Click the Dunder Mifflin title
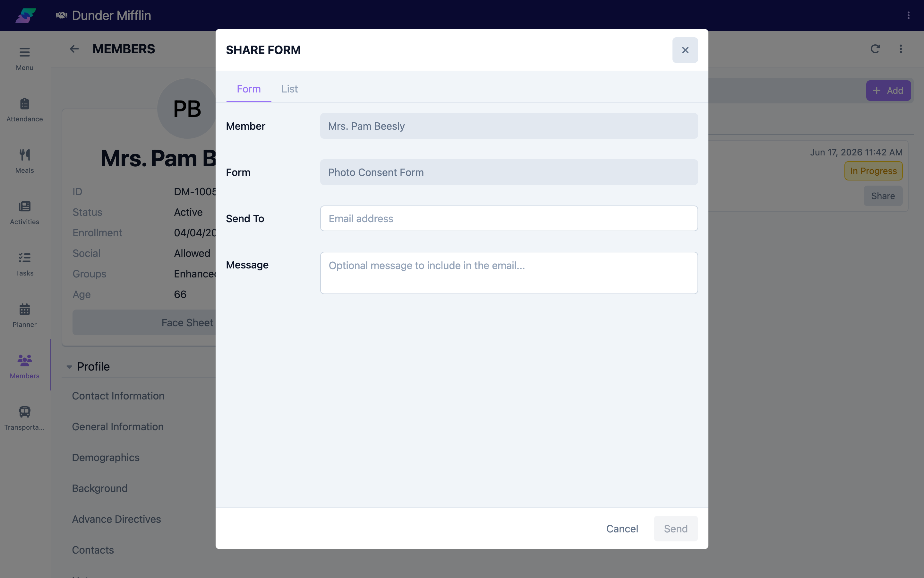The width and height of the screenshot is (924, 578). [112, 15]
